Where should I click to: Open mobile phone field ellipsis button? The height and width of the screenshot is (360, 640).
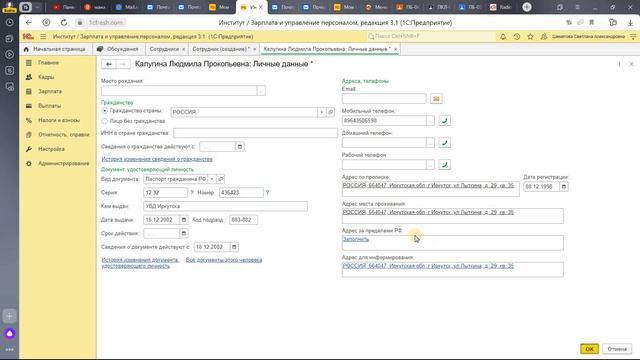(430, 121)
